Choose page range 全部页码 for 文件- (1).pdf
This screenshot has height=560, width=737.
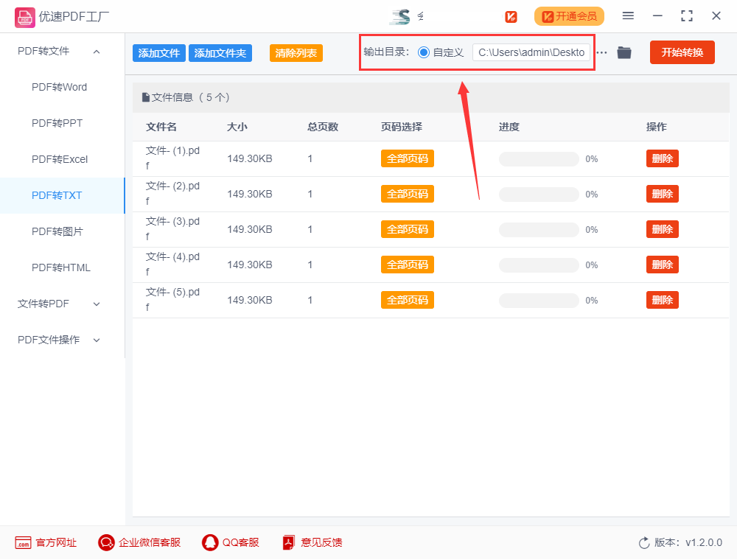(x=408, y=159)
